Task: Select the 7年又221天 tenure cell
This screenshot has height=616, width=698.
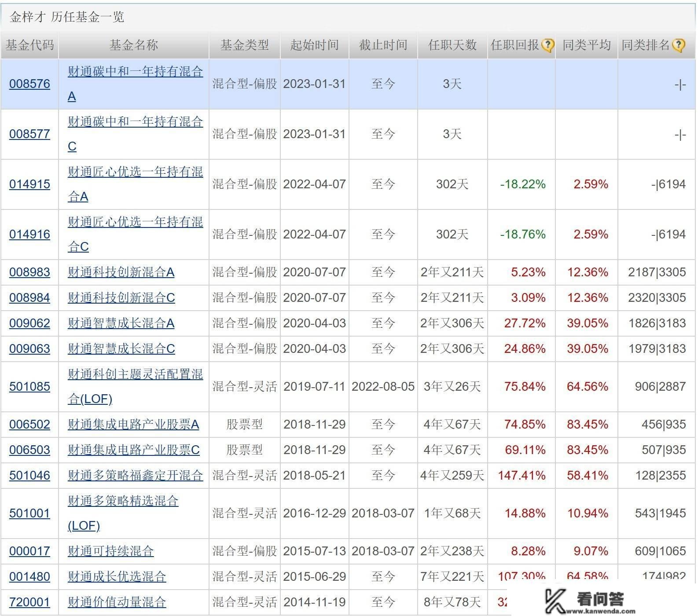Action: click(452, 576)
